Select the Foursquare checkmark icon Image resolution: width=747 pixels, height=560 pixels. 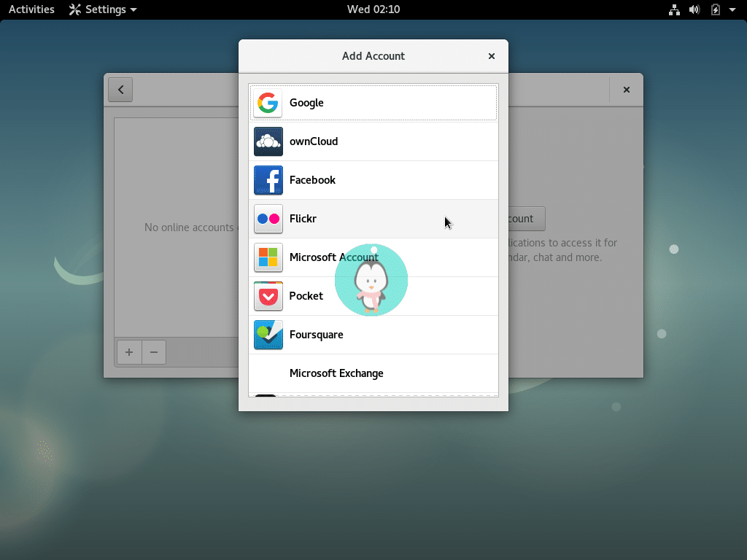point(268,335)
